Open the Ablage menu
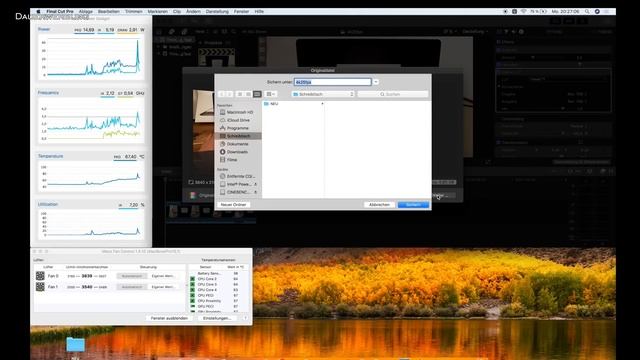This screenshot has height=360, width=640. coord(85,11)
